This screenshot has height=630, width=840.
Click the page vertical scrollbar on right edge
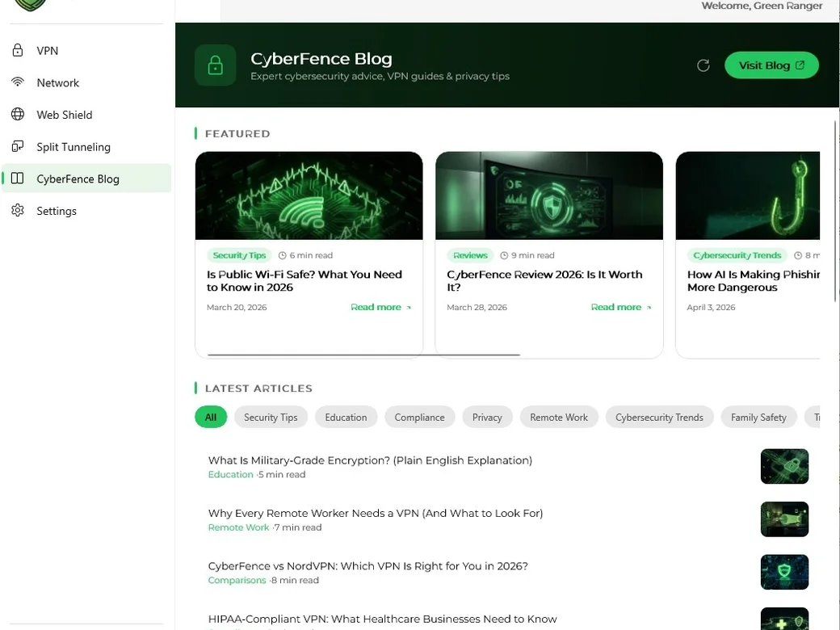(836, 211)
